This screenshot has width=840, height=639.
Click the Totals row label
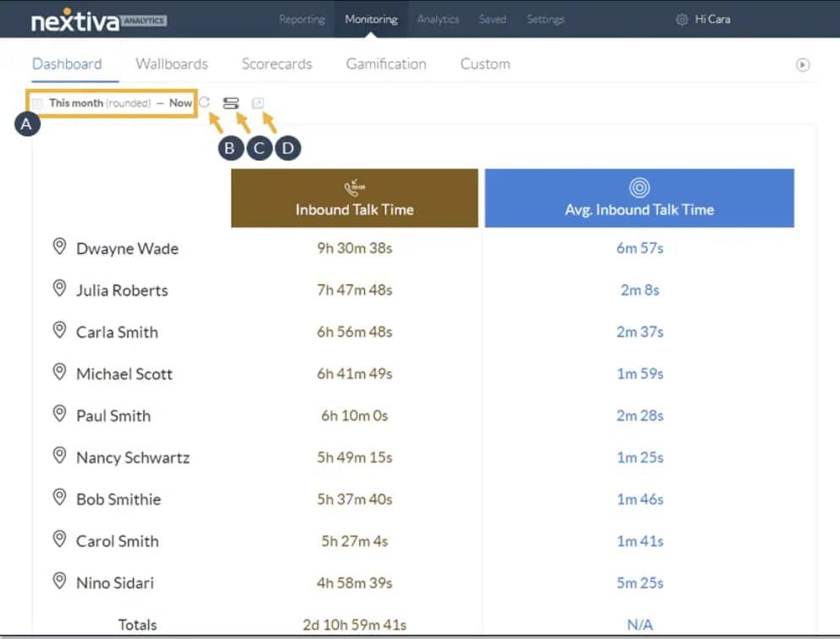[x=138, y=625]
